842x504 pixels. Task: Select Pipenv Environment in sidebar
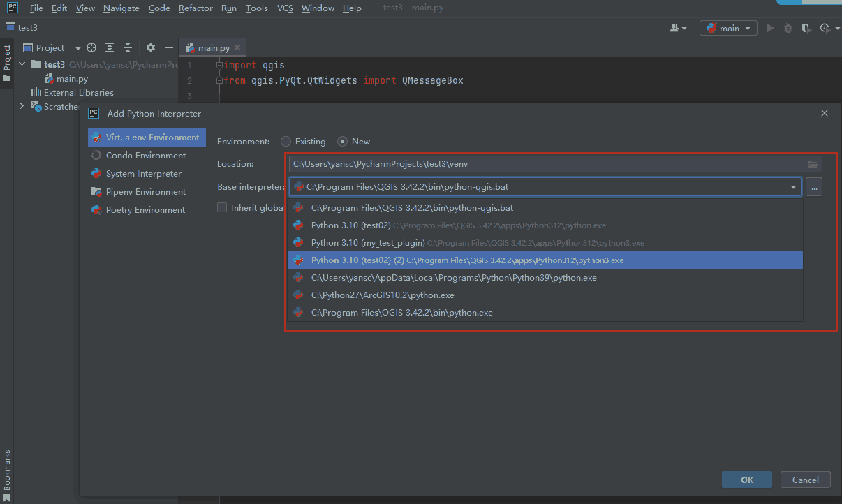[147, 192]
